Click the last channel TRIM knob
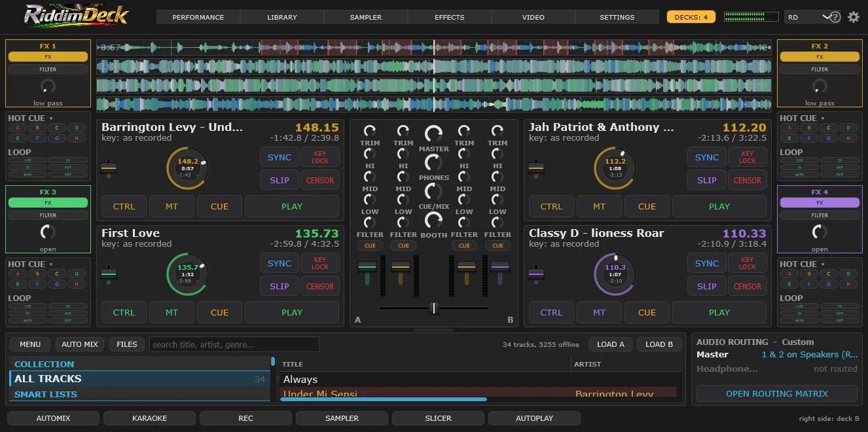The image size is (868, 432). pyautogui.click(x=497, y=131)
